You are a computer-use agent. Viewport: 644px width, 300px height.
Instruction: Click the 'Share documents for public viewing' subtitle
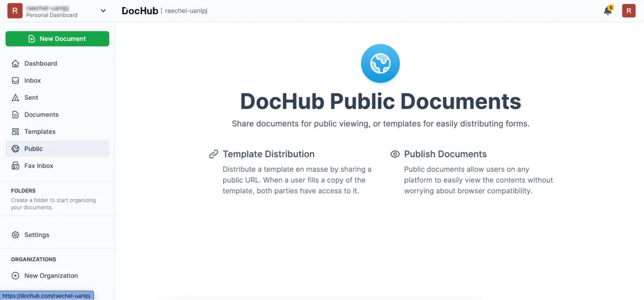(x=380, y=123)
